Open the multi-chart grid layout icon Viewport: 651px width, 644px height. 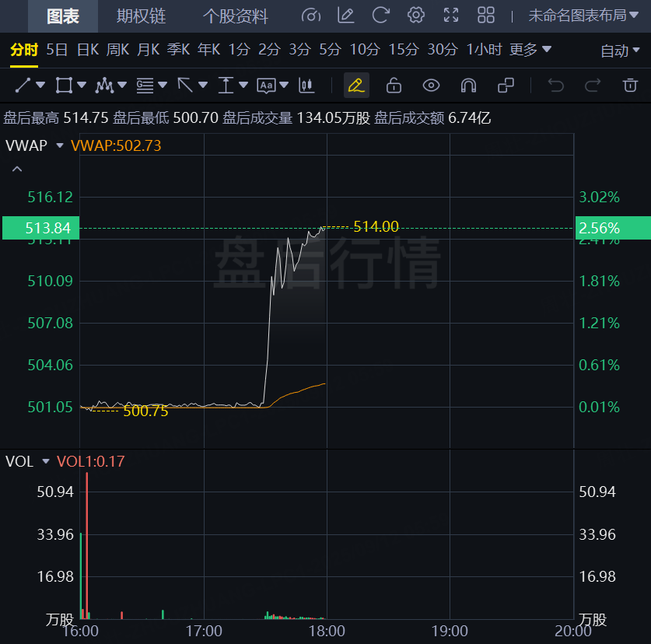[486, 15]
